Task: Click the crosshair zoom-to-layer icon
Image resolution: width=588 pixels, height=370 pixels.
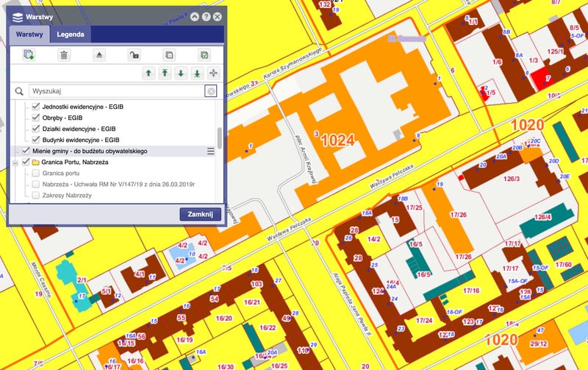Action: [213, 74]
